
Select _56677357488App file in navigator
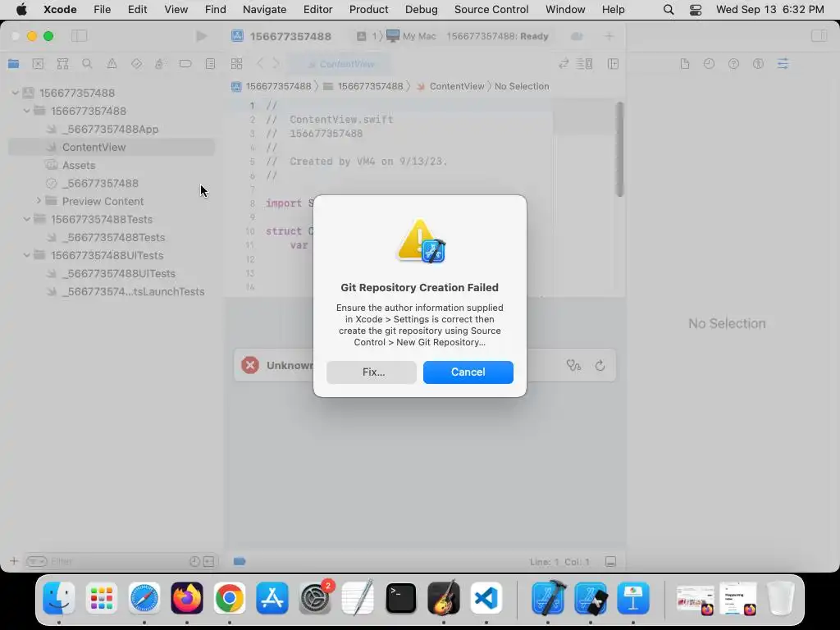click(x=112, y=129)
